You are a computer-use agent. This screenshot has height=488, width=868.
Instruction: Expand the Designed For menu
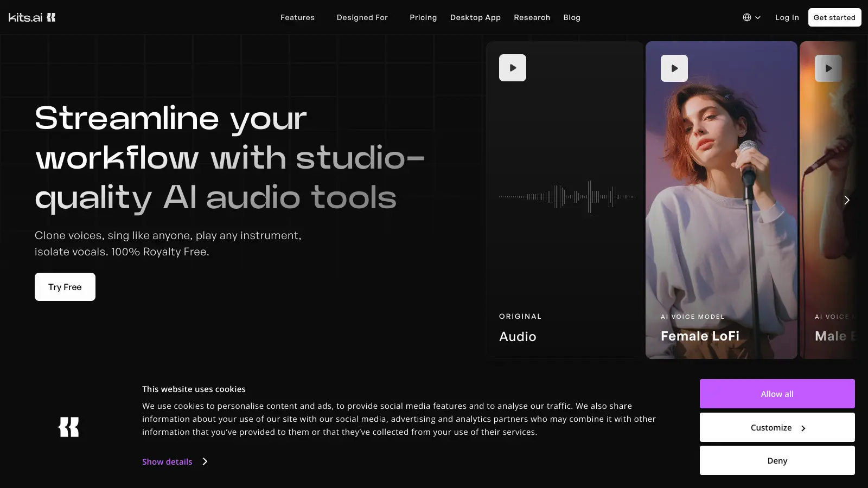pyautogui.click(x=362, y=17)
